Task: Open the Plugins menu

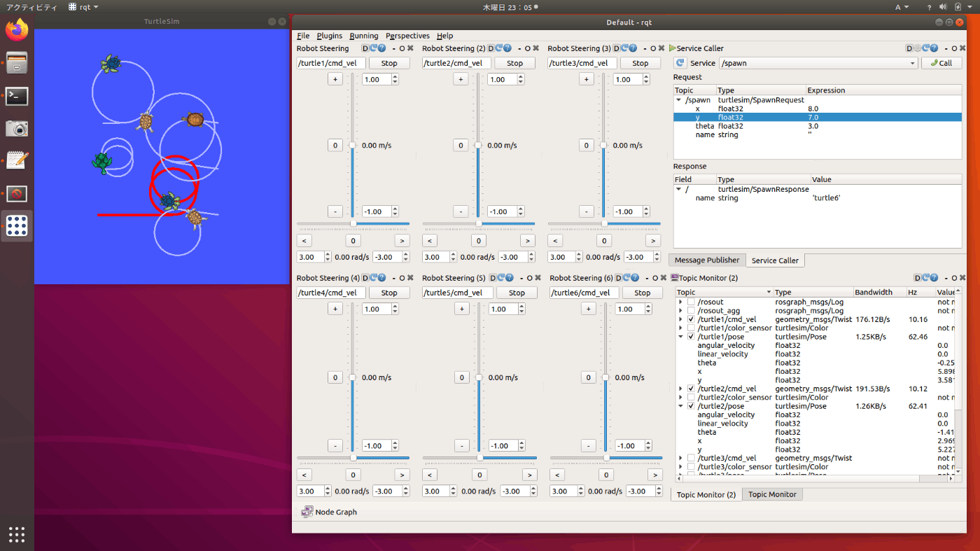Action: tap(330, 36)
